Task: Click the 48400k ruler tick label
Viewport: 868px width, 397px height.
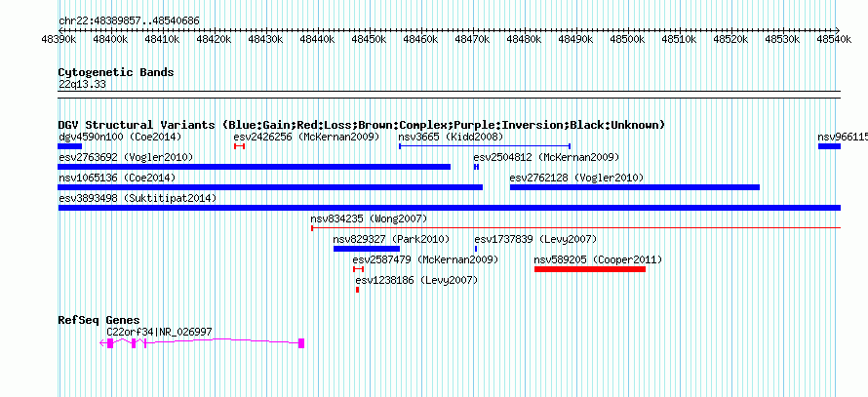Action: tap(111, 39)
